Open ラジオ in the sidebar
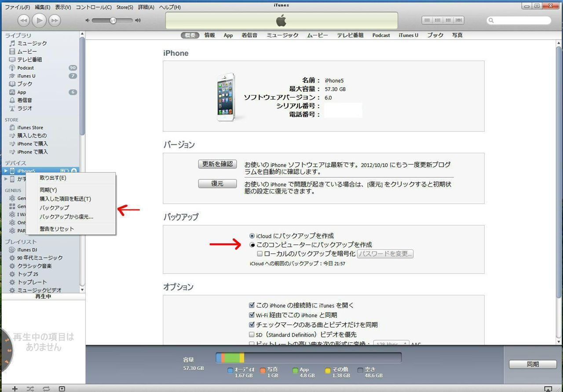Screen dimensions: 563x392 point(25,108)
